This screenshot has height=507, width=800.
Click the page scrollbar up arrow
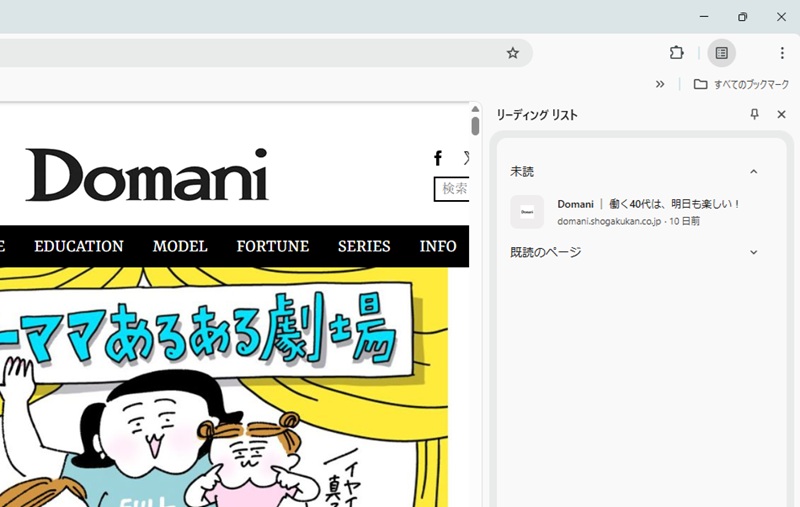(x=475, y=109)
